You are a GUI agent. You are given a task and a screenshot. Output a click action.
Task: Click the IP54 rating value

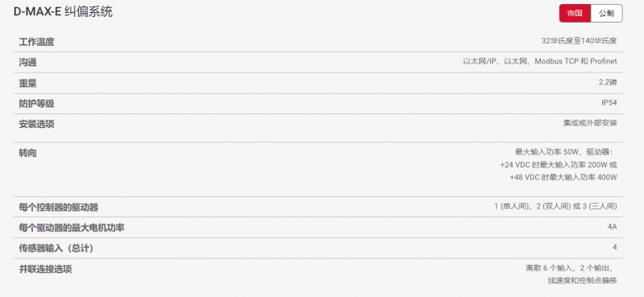[609, 103]
